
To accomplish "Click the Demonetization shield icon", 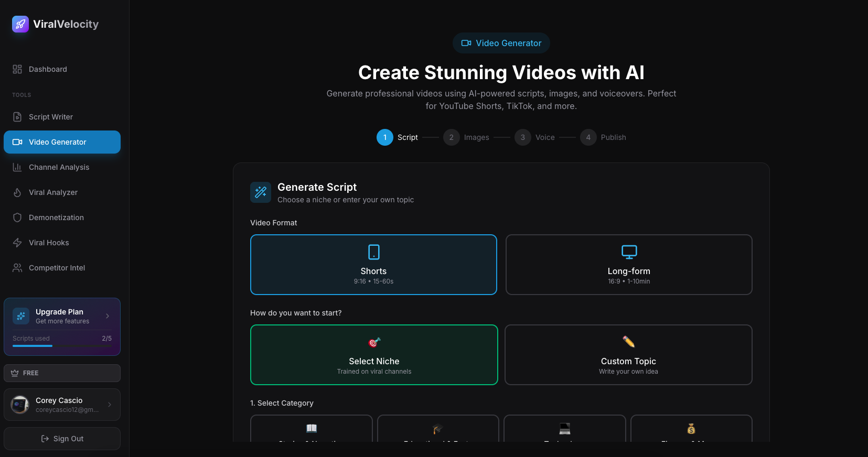I will point(17,217).
